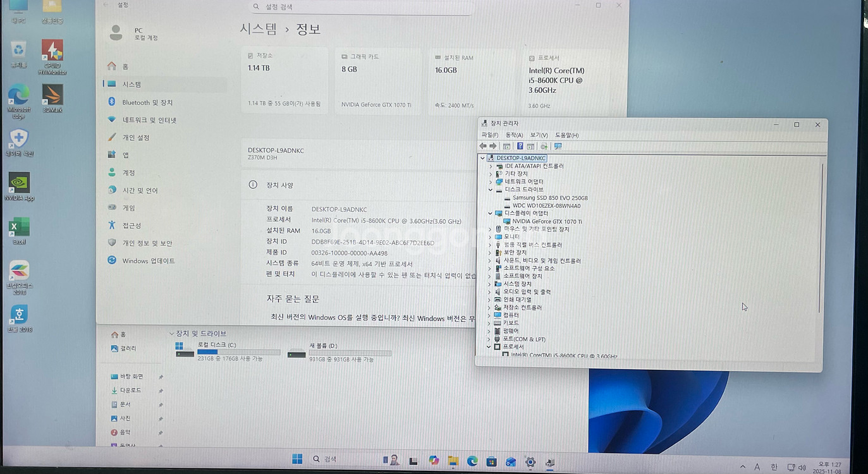Click the back navigation arrow in Device Manager

coord(484,146)
